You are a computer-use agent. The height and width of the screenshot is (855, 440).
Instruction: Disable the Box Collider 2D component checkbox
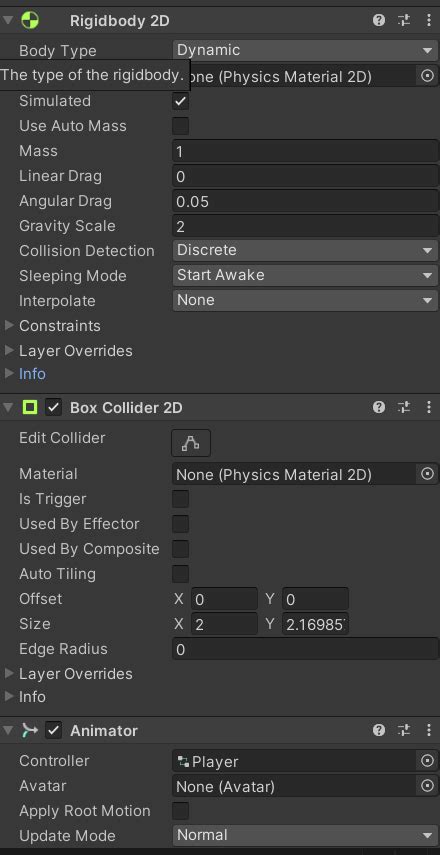(x=53, y=407)
